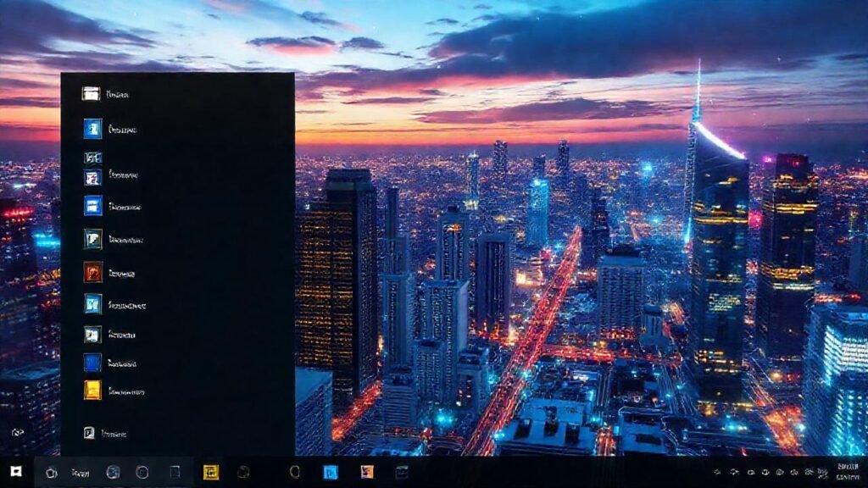
Task: Open the topmost pinned app in the Start menu
Action: click(x=93, y=93)
